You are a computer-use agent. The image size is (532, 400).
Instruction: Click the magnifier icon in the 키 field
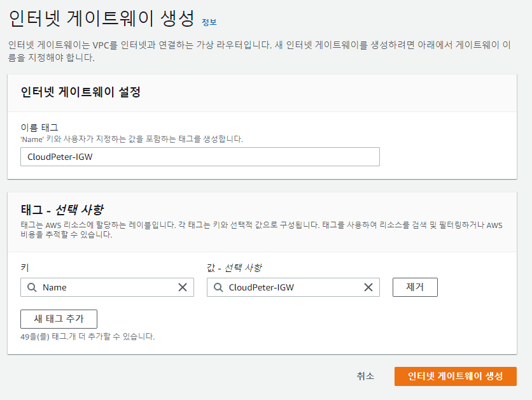coord(31,287)
